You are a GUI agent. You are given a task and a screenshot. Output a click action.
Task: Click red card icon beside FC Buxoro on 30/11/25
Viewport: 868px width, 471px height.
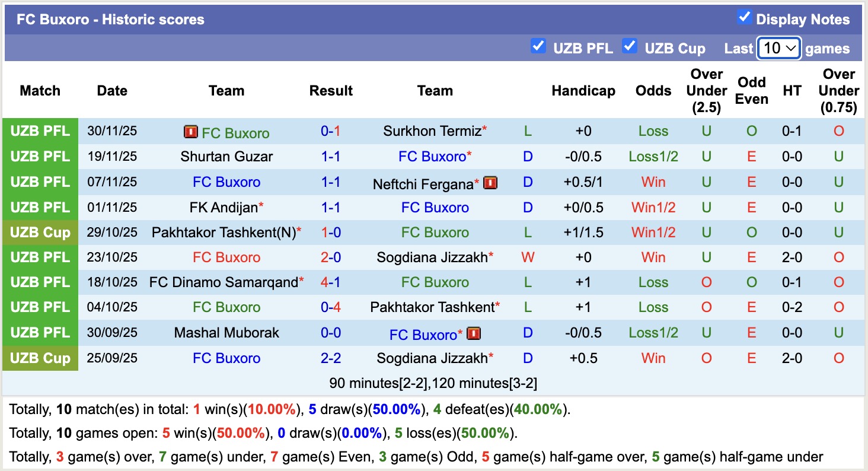[x=191, y=132]
